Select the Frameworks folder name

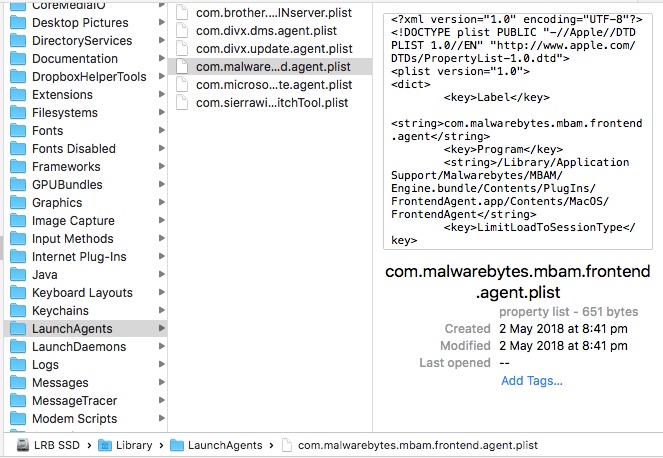(x=66, y=167)
